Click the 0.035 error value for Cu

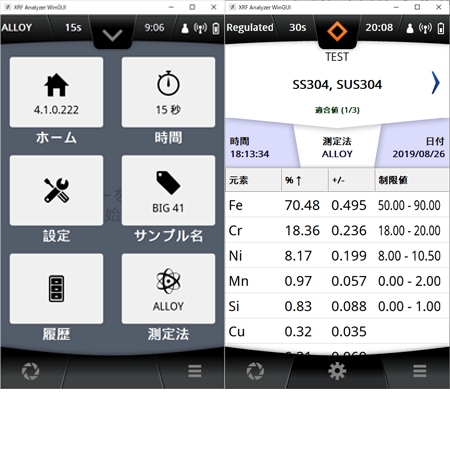pyautogui.click(x=349, y=331)
